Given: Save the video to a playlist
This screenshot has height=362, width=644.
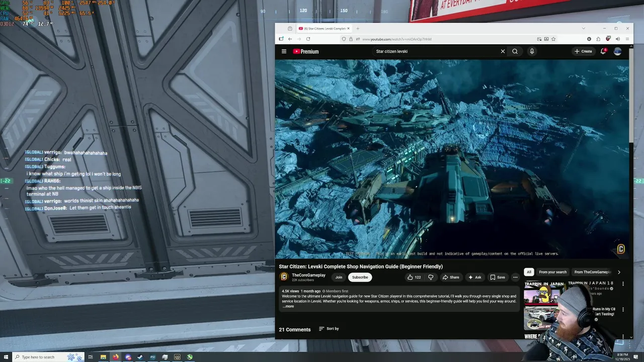Looking at the screenshot, I should coord(498,277).
